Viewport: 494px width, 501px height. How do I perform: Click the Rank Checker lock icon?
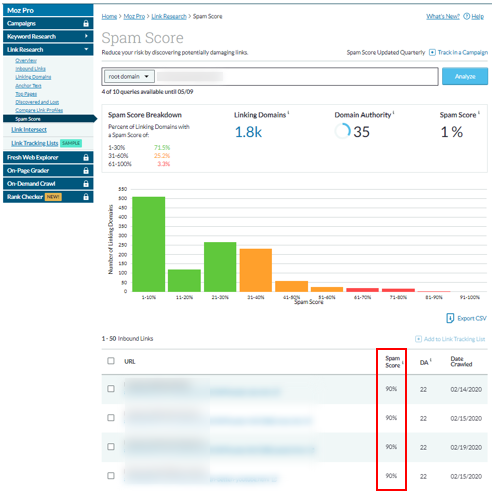(x=86, y=197)
